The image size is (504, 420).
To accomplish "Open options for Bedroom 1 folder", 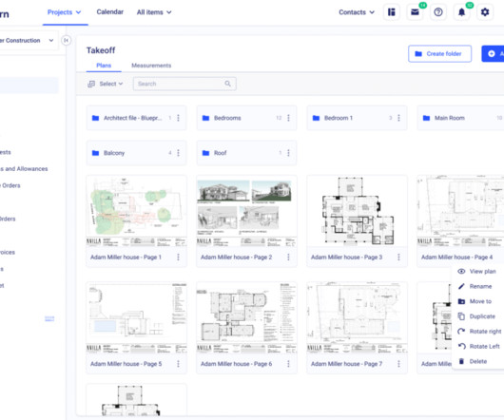I will point(398,118).
